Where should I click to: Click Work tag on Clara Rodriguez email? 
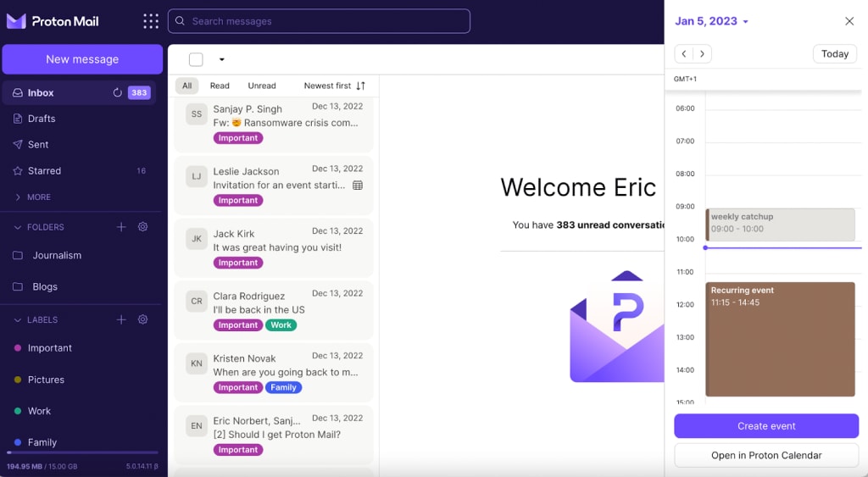pos(281,324)
